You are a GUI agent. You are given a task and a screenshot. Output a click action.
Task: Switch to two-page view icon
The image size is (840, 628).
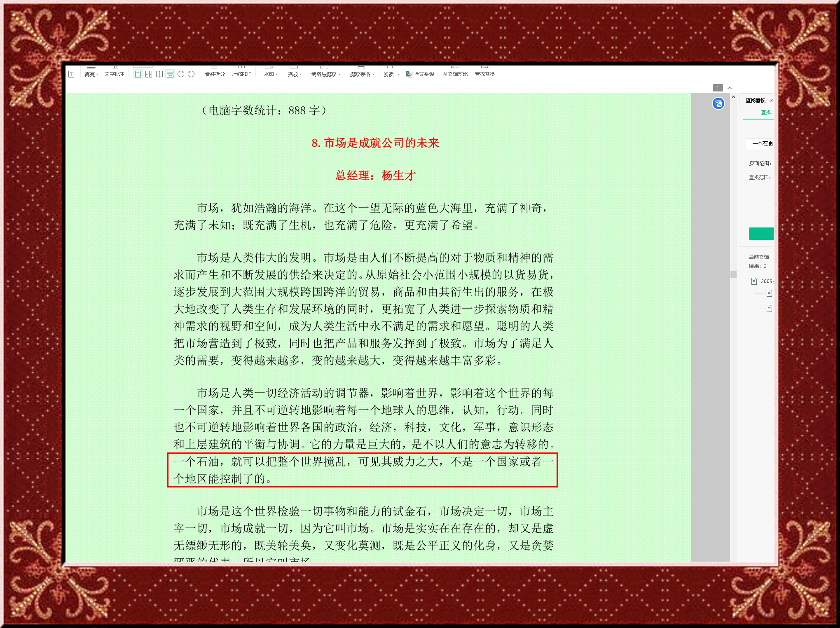(149, 74)
